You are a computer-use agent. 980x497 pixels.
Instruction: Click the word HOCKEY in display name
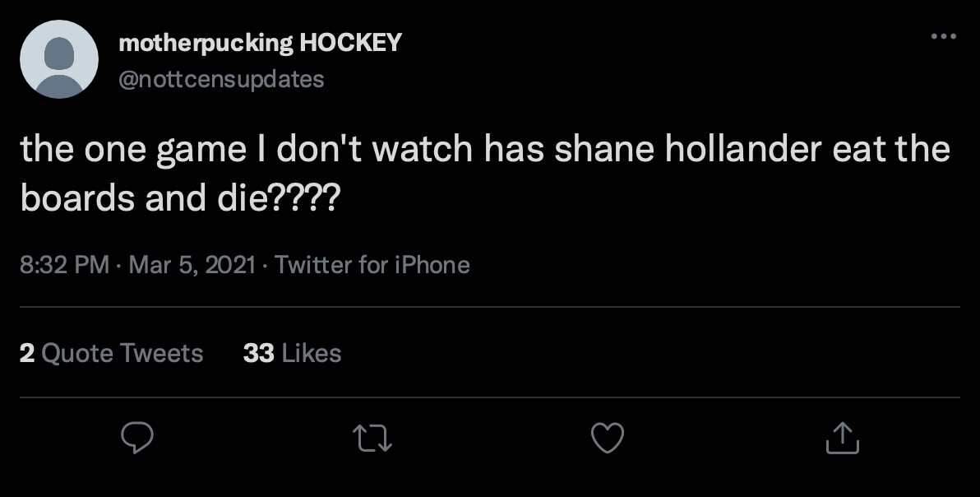pyautogui.click(x=350, y=43)
